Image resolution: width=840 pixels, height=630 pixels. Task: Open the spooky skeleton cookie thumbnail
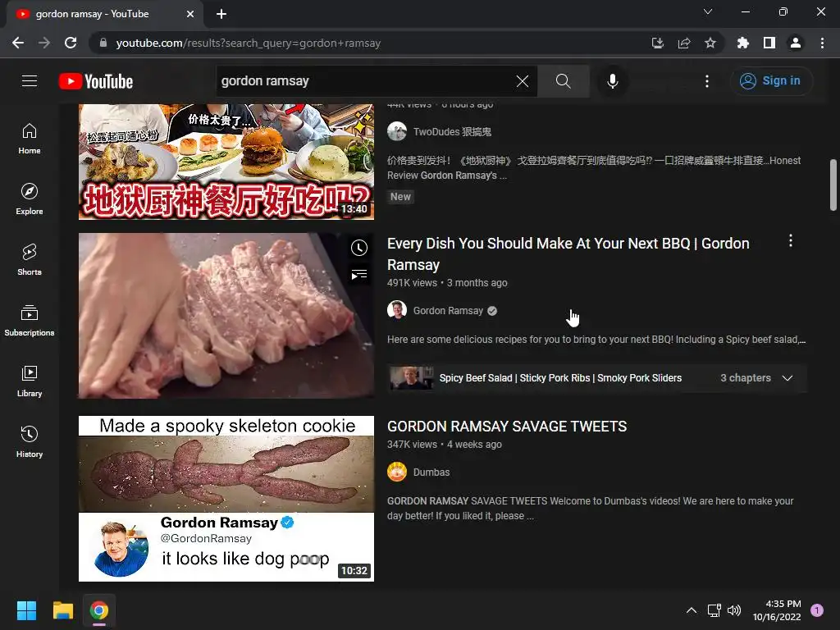(x=226, y=499)
